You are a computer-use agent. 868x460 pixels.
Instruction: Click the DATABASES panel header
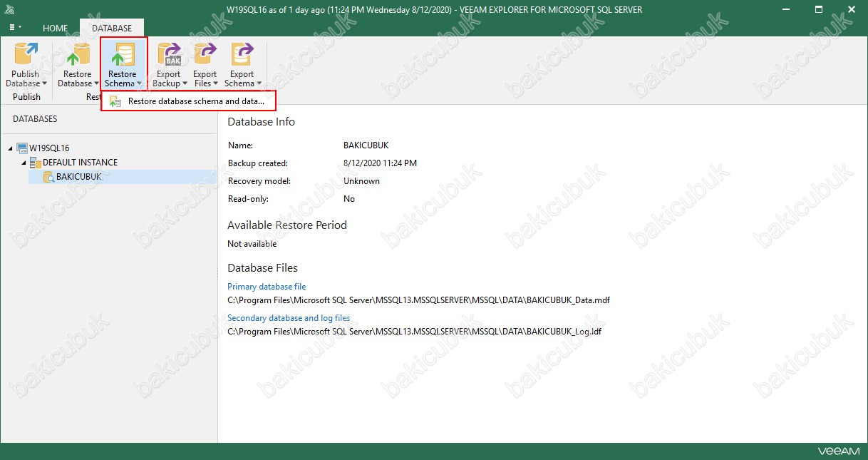tap(35, 119)
